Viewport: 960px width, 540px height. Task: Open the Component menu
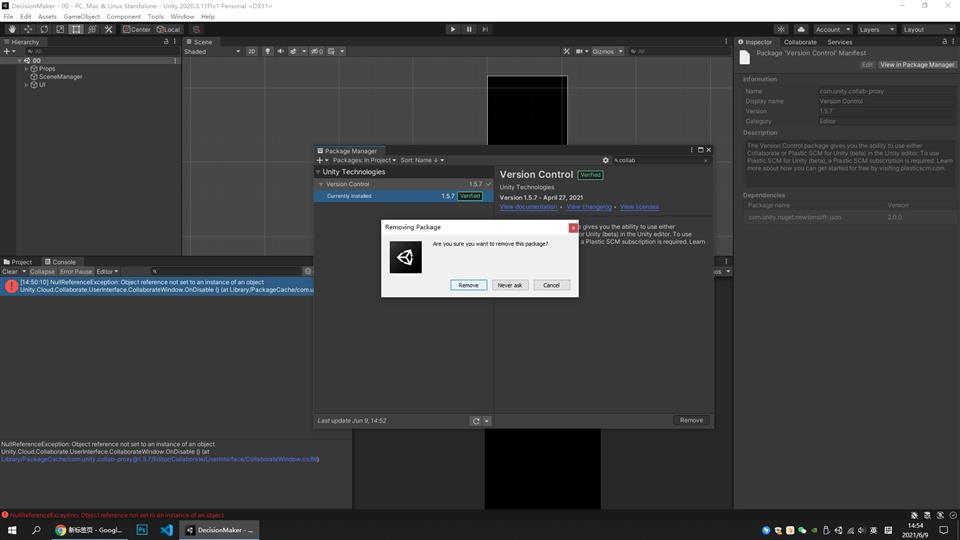point(123,17)
